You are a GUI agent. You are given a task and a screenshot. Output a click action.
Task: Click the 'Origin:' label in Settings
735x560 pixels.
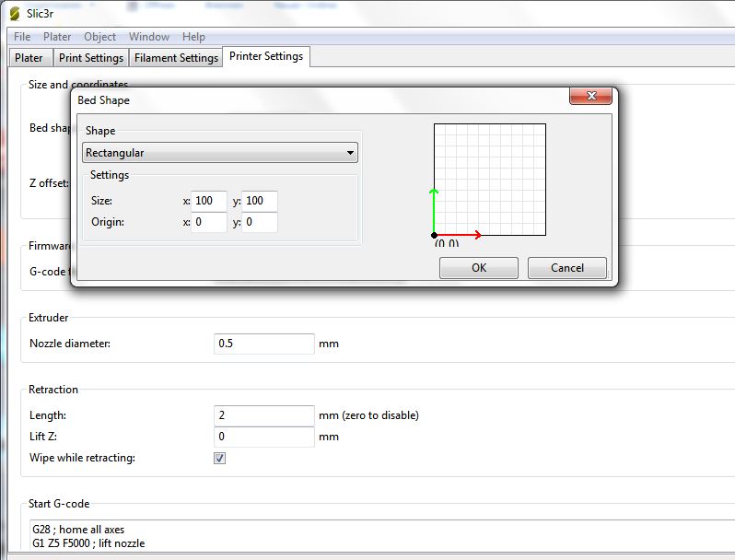(x=108, y=222)
